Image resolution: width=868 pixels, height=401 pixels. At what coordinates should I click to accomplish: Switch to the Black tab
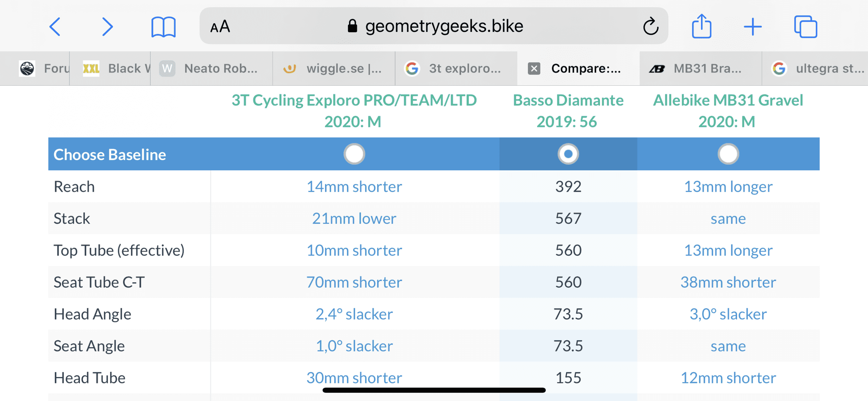click(x=110, y=68)
